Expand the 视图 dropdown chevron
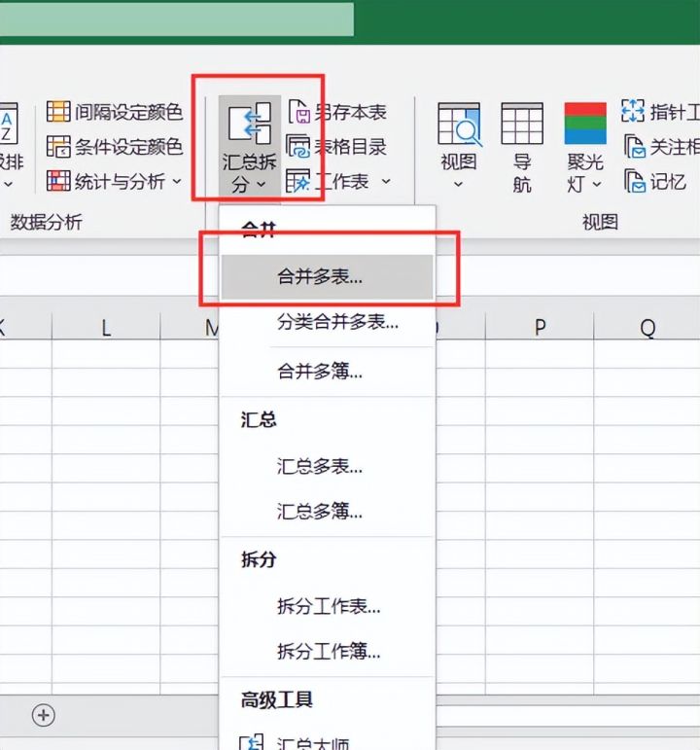Viewport: 700px width, 750px height. coord(458,184)
